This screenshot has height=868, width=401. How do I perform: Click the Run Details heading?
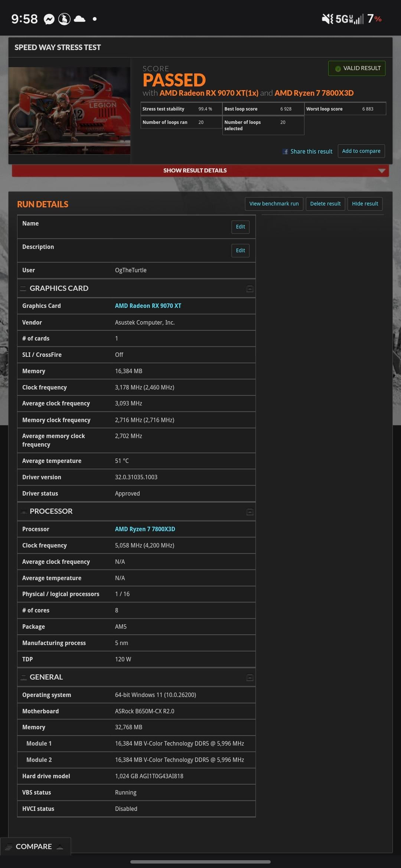[x=43, y=204]
